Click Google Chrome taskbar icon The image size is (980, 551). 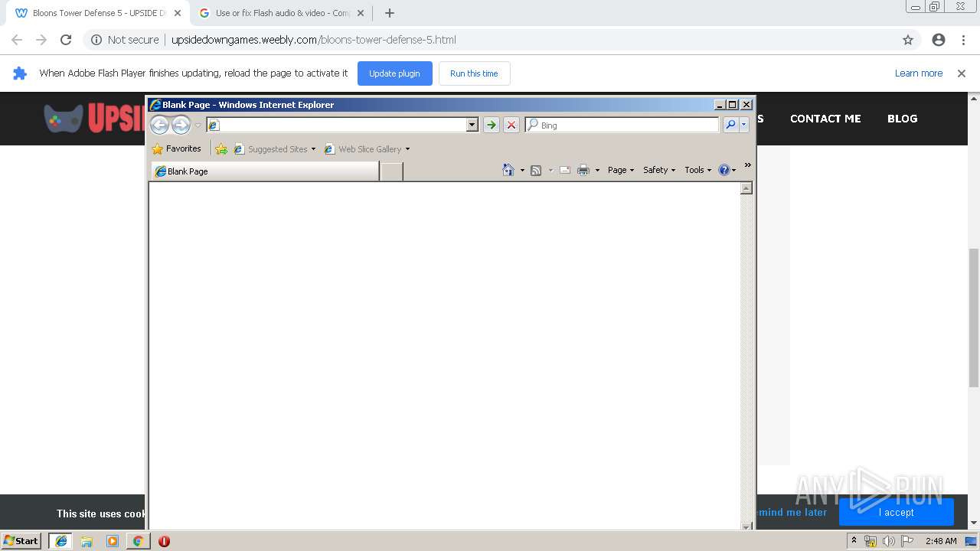click(138, 541)
